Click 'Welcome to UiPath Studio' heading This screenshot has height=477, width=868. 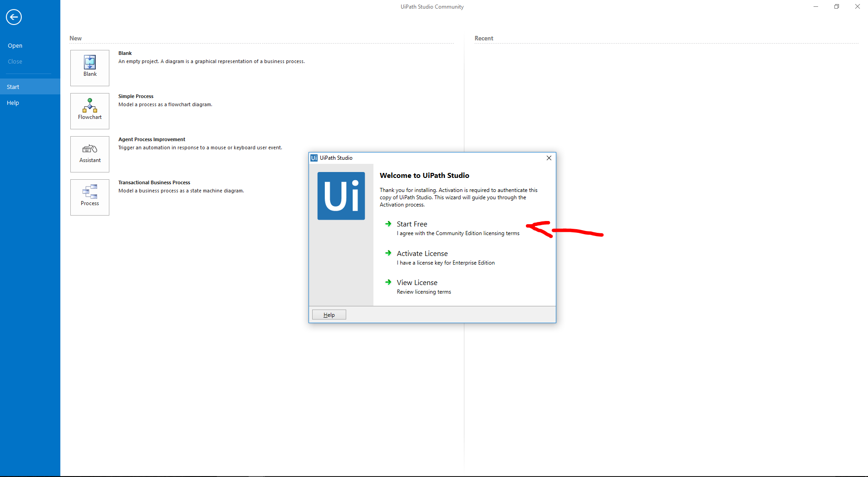424,175
